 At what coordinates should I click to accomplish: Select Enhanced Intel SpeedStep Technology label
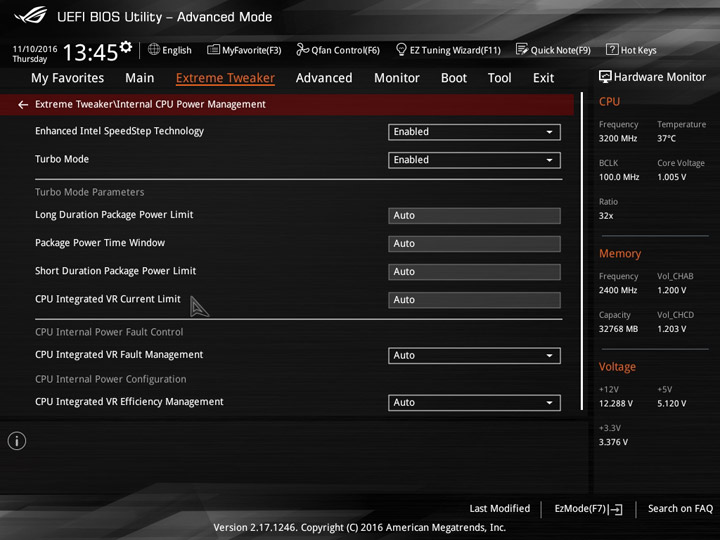point(119,131)
